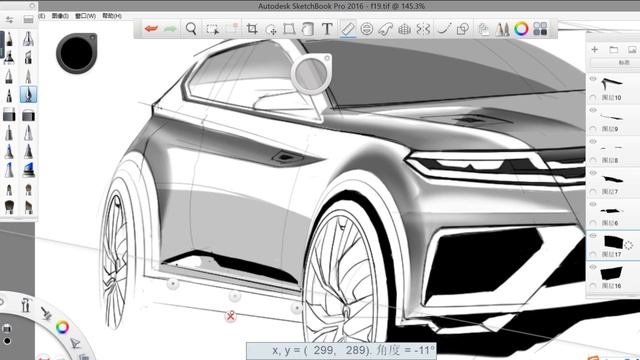This screenshot has height=360, width=640.
Task: Open the 窗口(W) menu
Action: (x=85, y=16)
